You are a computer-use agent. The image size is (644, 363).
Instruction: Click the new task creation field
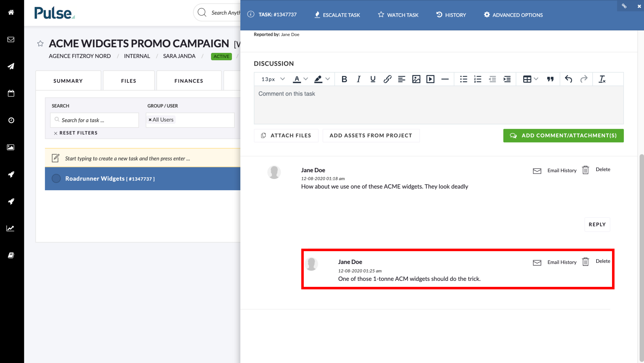(142, 158)
